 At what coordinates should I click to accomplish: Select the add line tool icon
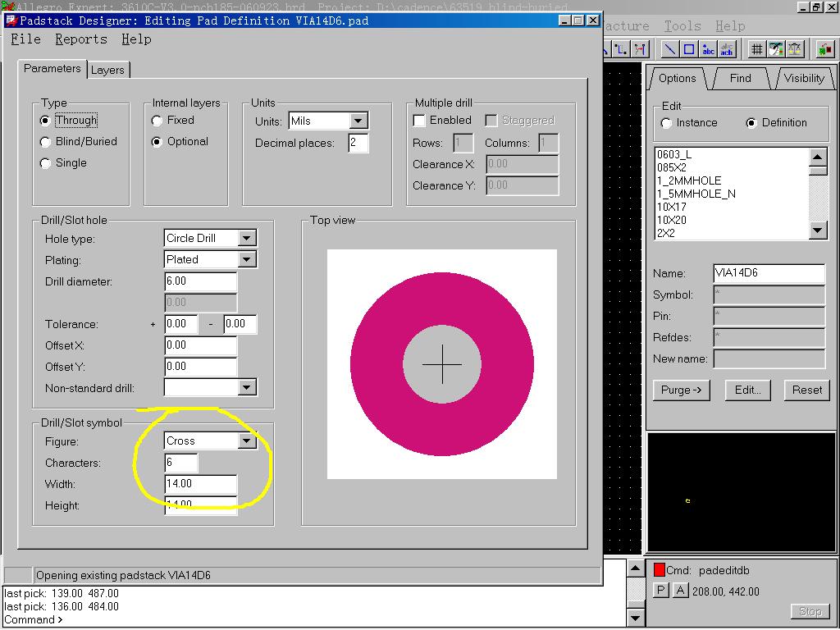(669, 49)
